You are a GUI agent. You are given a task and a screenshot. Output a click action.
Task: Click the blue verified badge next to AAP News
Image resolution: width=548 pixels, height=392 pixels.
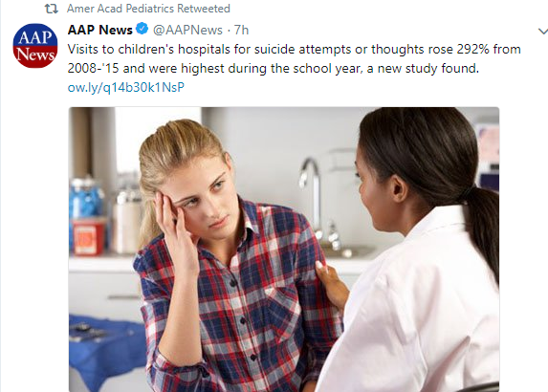142,29
